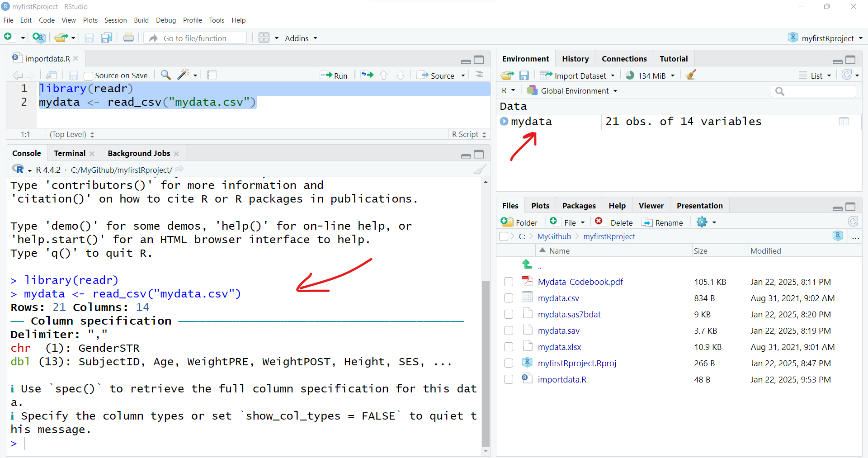Switch to the Packages tab
The height and width of the screenshot is (458, 868).
(x=579, y=206)
